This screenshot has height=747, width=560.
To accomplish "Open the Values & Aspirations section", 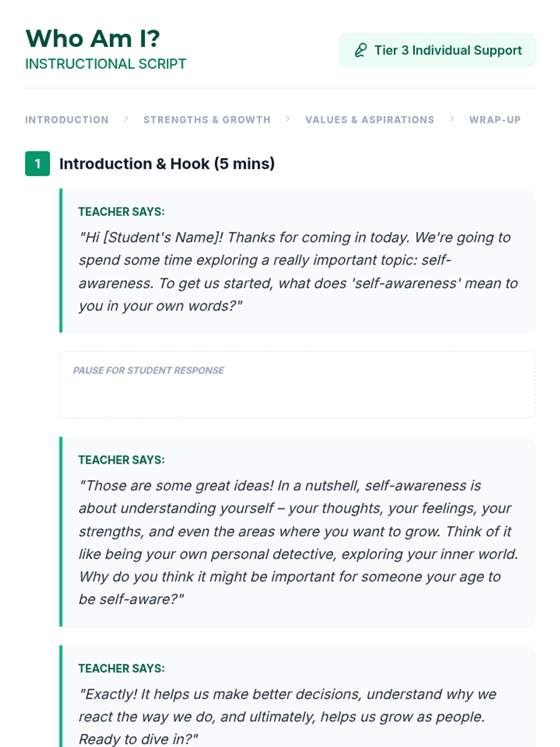I will coord(370,120).
